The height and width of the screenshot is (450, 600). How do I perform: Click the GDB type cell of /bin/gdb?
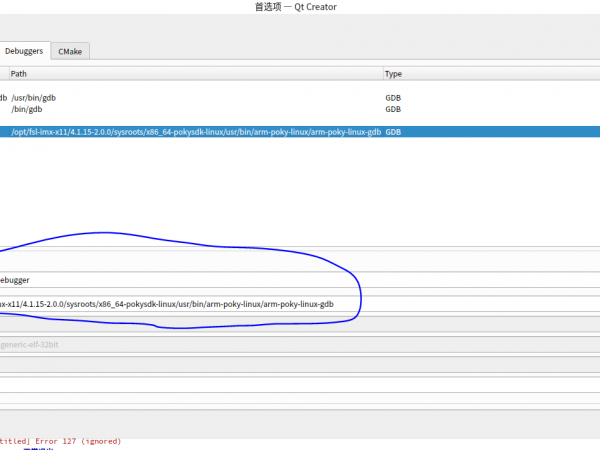[393, 109]
